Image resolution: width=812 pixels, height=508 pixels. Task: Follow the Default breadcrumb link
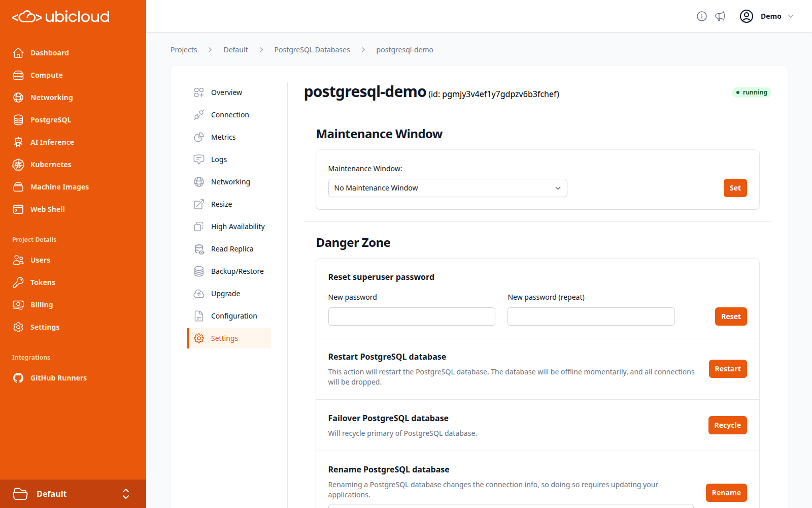(235, 50)
